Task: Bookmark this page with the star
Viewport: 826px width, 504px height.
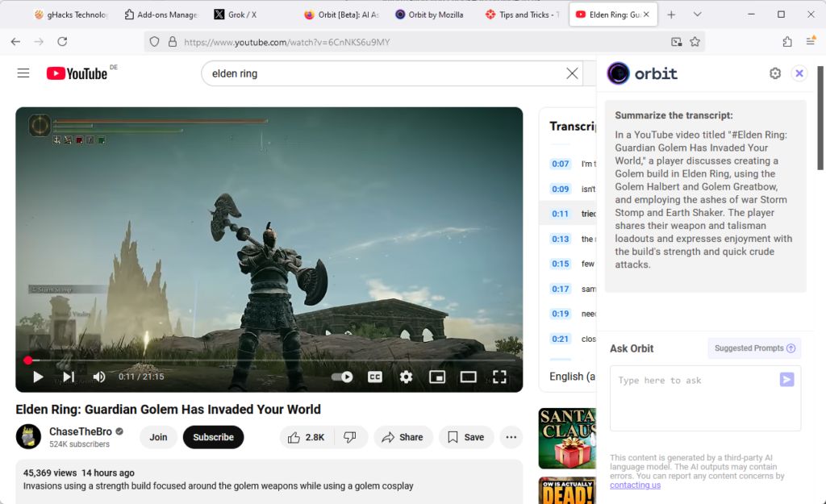Action: click(x=695, y=42)
